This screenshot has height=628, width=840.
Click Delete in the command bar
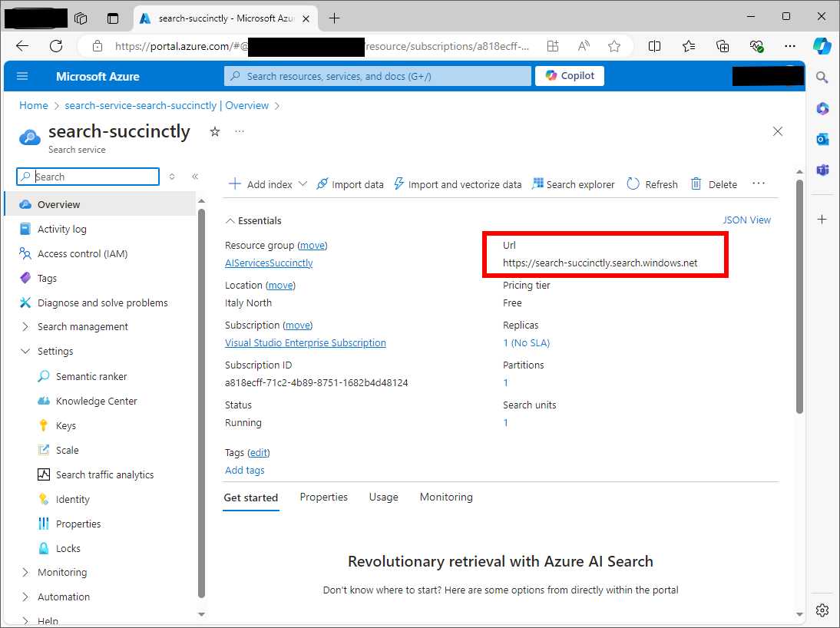tap(713, 184)
